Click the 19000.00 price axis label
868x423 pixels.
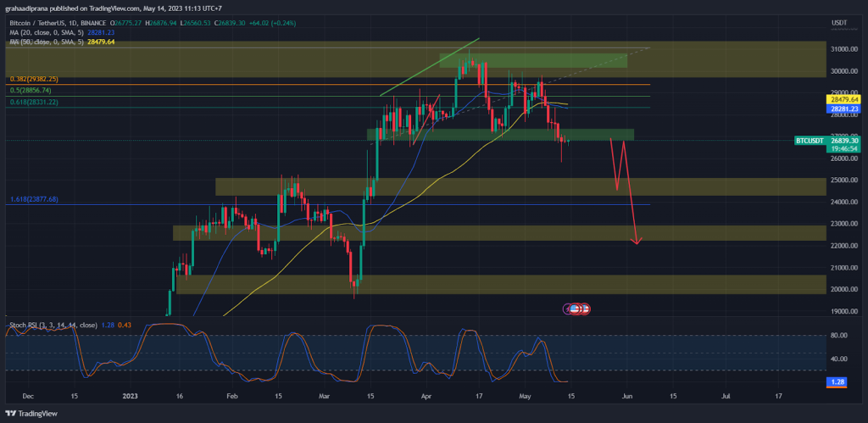[845, 312]
